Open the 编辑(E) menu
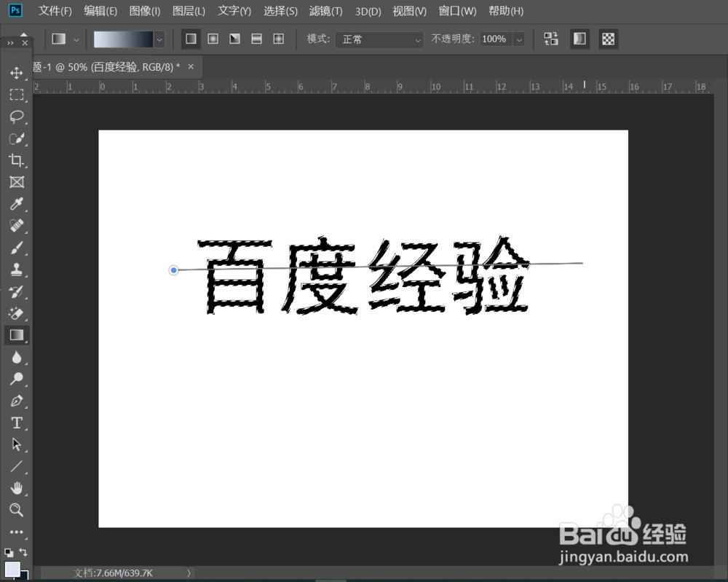Viewport: 728px width, 582px height. coord(100,11)
